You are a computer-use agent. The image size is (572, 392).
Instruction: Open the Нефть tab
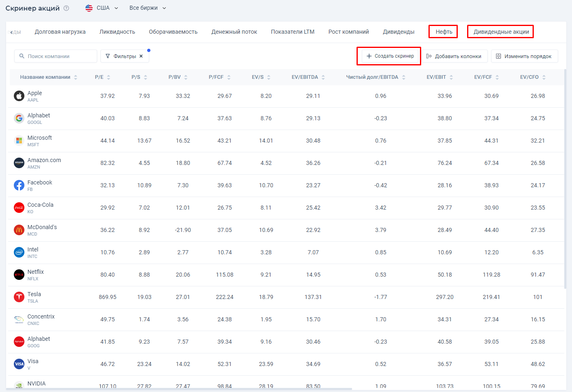[444, 32]
